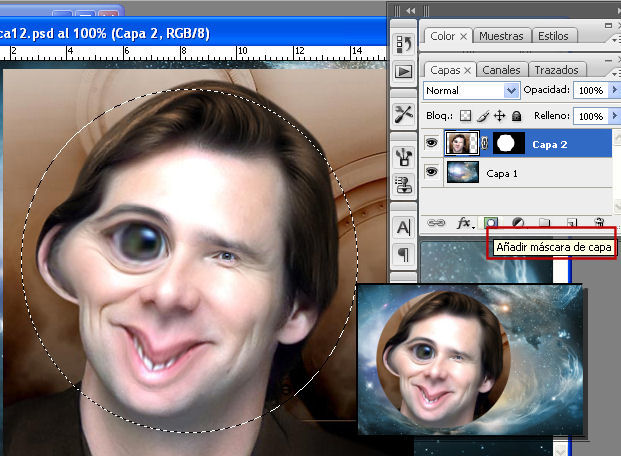
Task: Click the layers panel scrollbar up arrow
Action: pos(617,137)
